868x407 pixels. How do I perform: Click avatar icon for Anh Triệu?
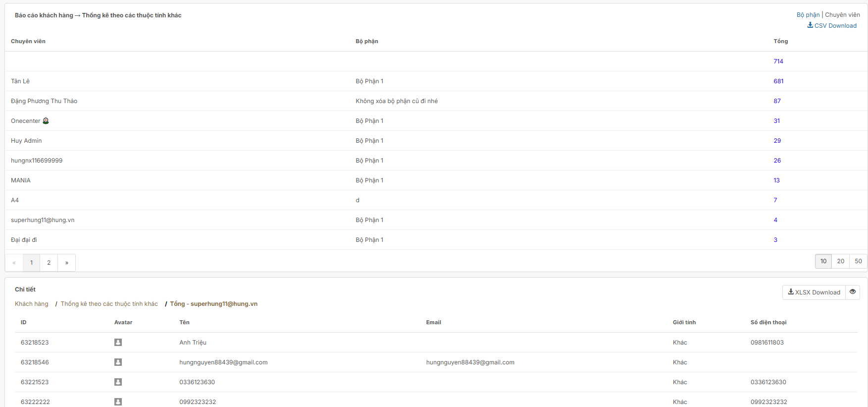click(x=118, y=343)
